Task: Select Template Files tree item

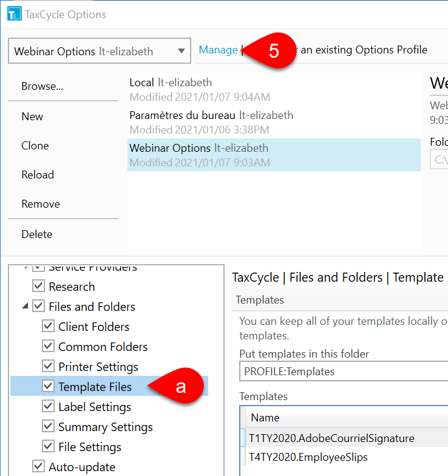Action: pyautogui.click(x=95, y=387)
